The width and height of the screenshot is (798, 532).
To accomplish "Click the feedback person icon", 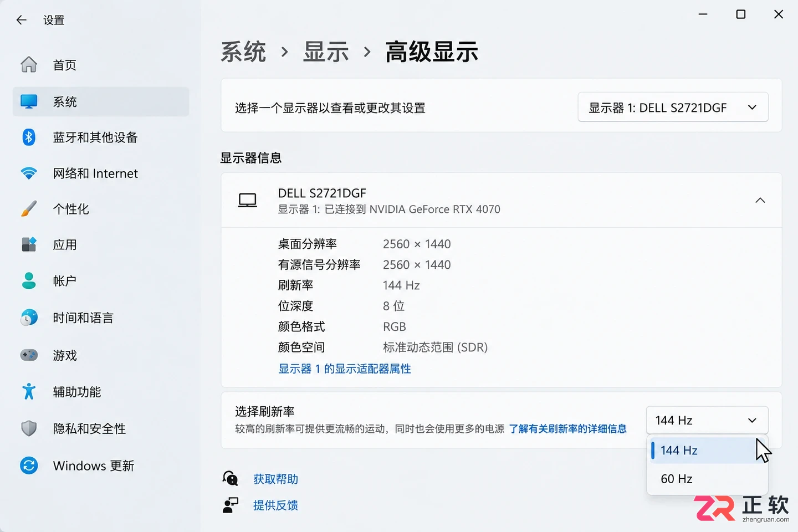I will pyautogui.click(x=230, y=505).
